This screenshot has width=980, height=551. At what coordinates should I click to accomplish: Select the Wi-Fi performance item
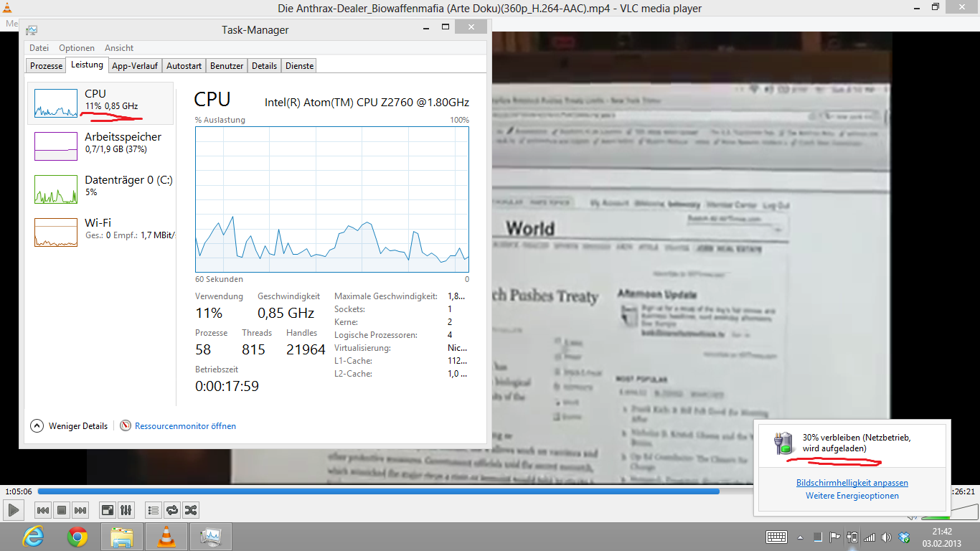tap(100, 232)
